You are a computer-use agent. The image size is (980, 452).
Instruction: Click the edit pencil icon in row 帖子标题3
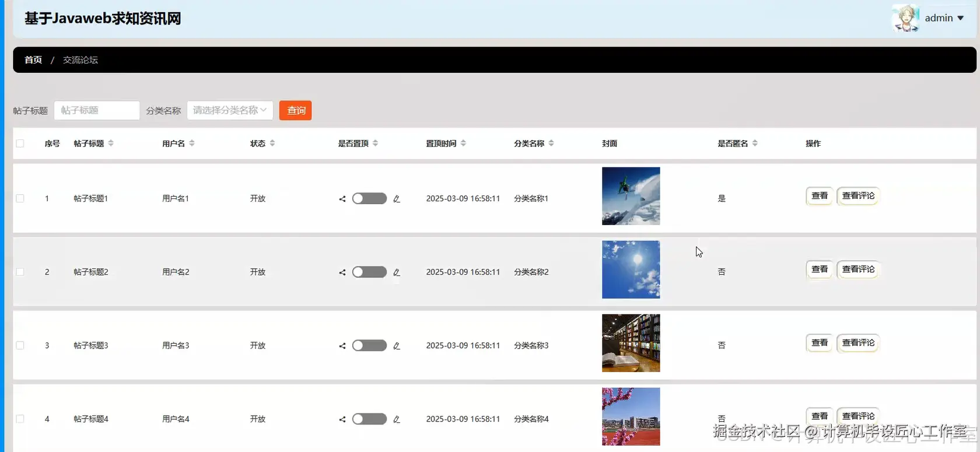(397, 346)
